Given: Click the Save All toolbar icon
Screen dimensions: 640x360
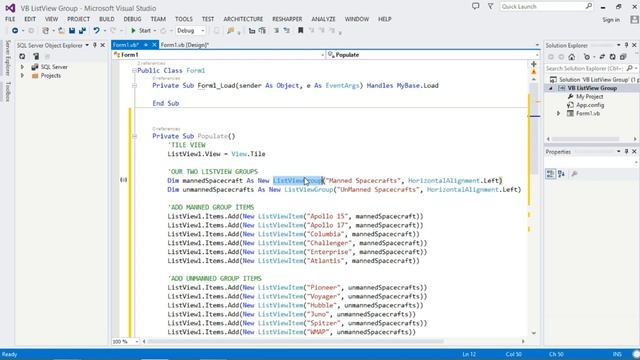Looking at the screenshot, I should point(82,31).
